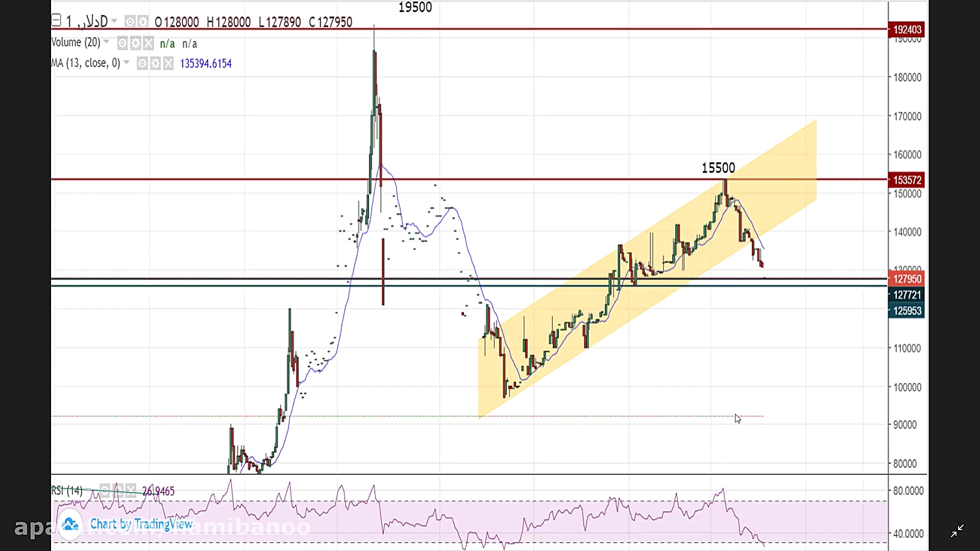Click the TradingView cloud logo icon
Viewport: 980px width, 551px height.
pyautogui.click(x=70, y=524)
